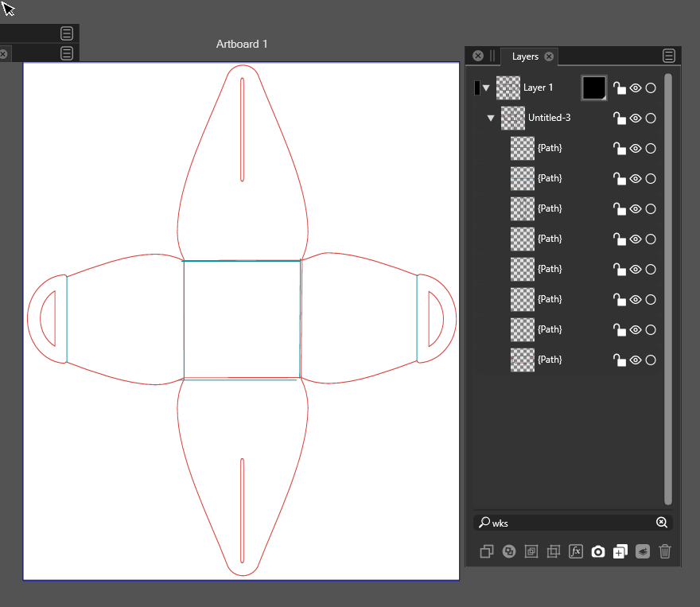Select the Artboard 1 title label
Screen dimensions: 700x607
[x=242, y=44]
